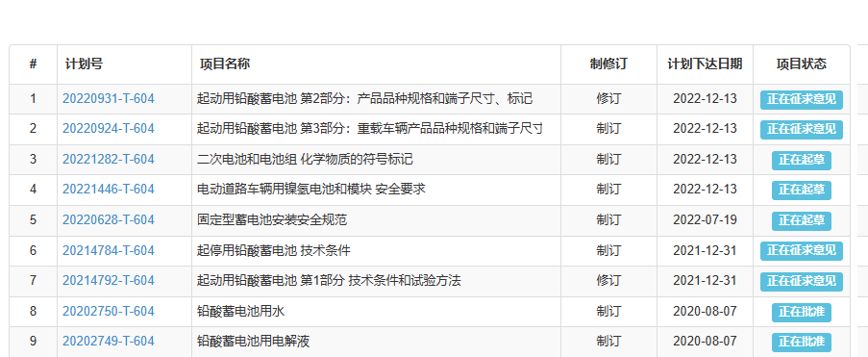Viewport: 868px width, 357px height.
Task: Select project name 铅酸蓄电池用水
Action: (241, 311)
